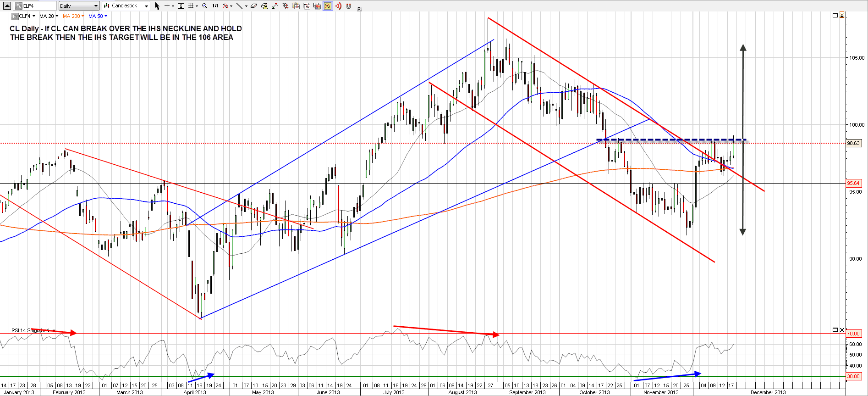Open the Candlestick chart type dropdown
This screenshot has width=868, height=396.
coord(126,6)
